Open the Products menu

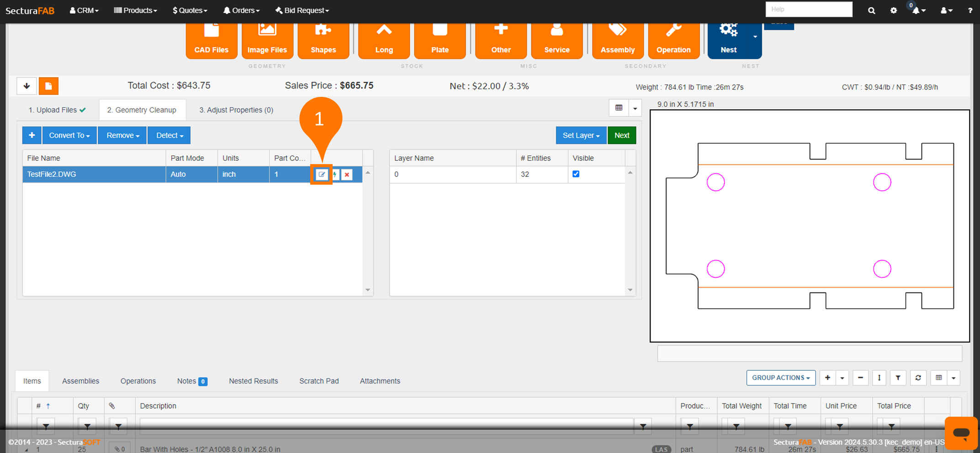point(135,11)
